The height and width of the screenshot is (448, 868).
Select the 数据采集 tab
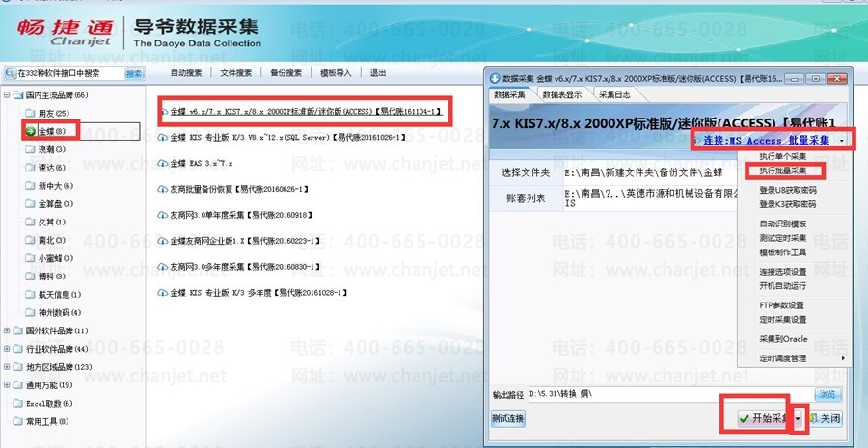[510, 94]
